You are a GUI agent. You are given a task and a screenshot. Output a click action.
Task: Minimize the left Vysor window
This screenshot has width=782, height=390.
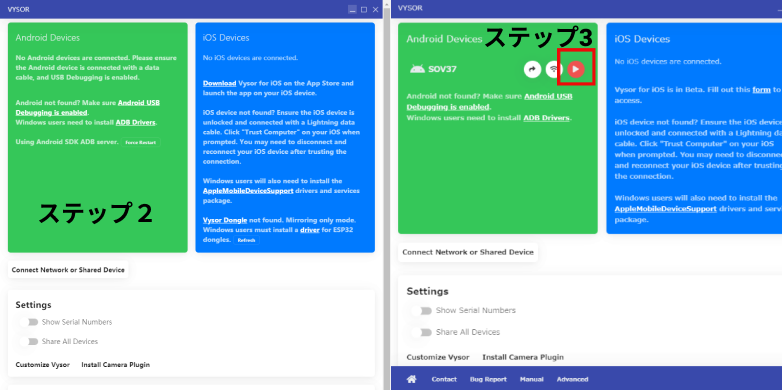(352, 9)
